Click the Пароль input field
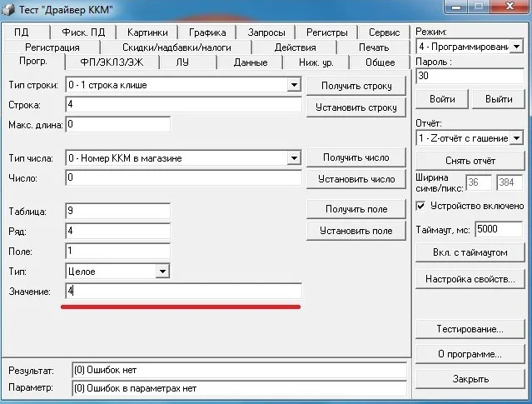This screenshot has height=404, width=532. 470,76
